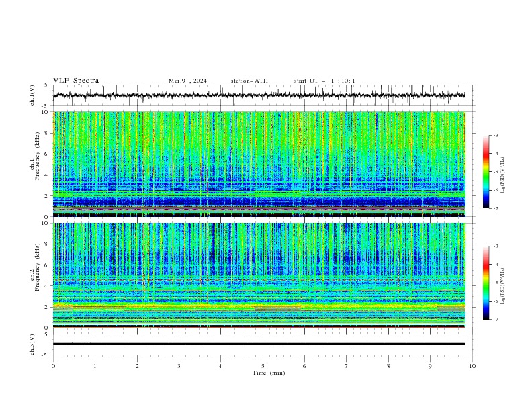Click the flat black ch.3 voltage trace

pos(259,344)
